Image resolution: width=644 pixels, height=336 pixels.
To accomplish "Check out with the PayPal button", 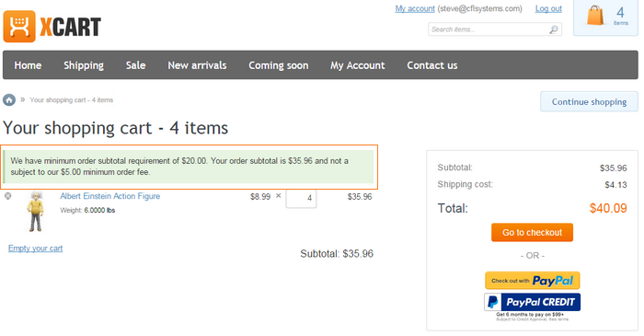I will 533,281.
